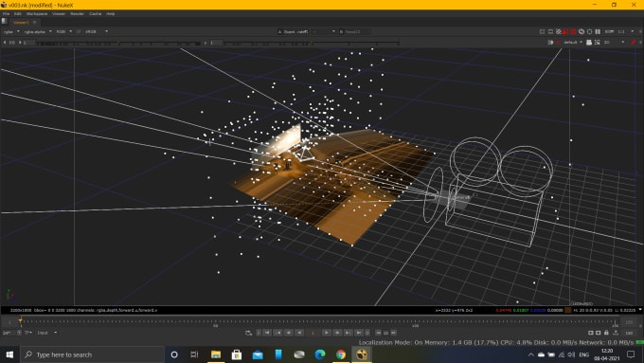Toggle the region of interest icon
Viewport: 644px width, 363px height.
tap(550, 31)
